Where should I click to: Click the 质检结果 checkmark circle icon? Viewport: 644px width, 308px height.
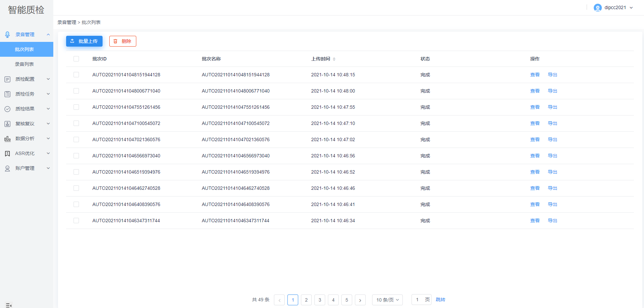(x=7, y=109)
